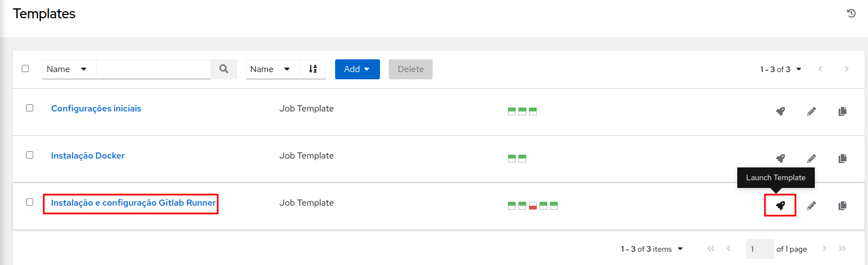The height and width of the screenshot is (265, 868).
Task: Copy the Gitlab Runner template
Action: point(843,206)
